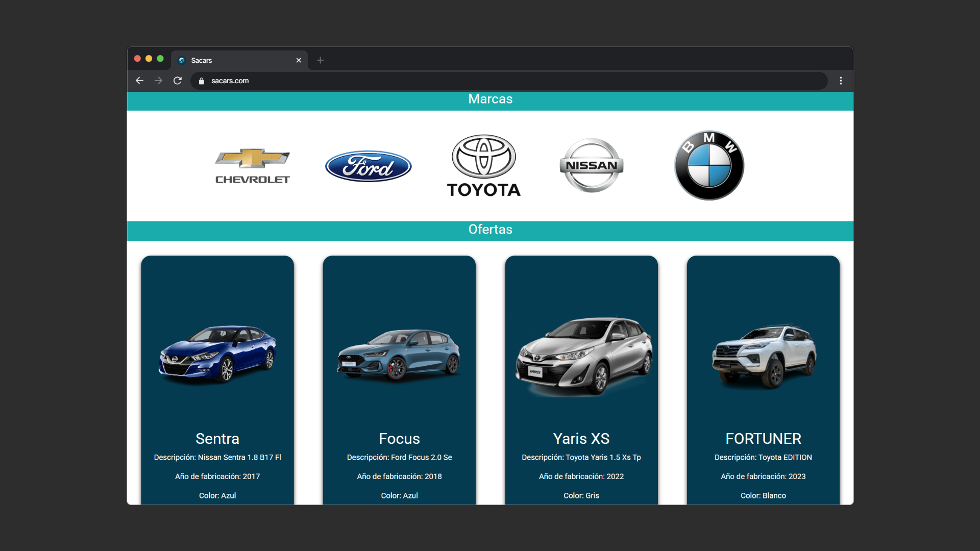
Task: Go back with the browser back arrow
Action: [x=139, y=81]
